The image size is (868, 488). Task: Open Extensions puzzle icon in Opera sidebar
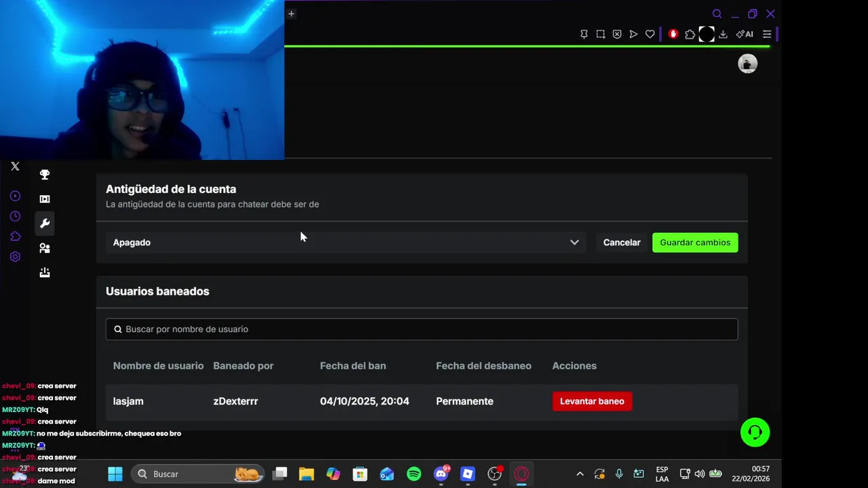pyautogui.click(x=15, y=237)
